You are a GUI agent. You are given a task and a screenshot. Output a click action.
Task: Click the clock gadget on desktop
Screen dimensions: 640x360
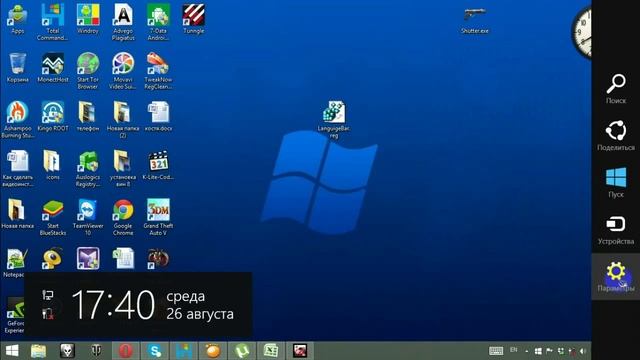pos(581,33)
